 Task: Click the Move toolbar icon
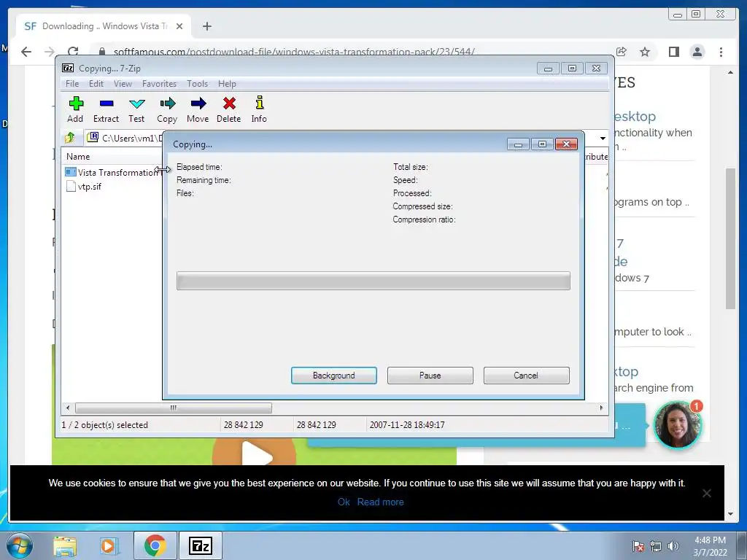tap(198, 109)
